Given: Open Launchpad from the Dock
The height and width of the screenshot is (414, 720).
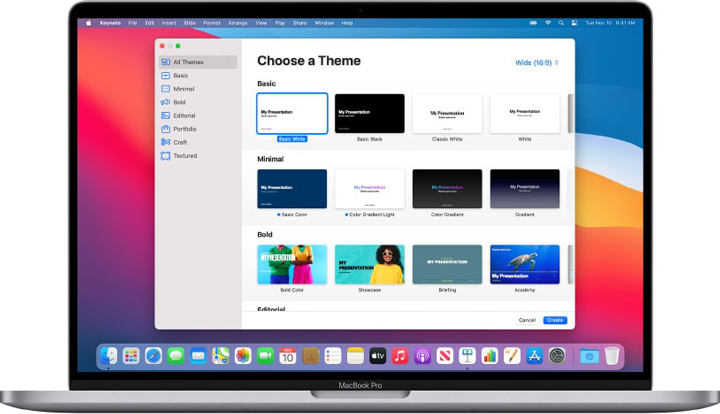Looking at the screenshot, I should tap(131, 356).
